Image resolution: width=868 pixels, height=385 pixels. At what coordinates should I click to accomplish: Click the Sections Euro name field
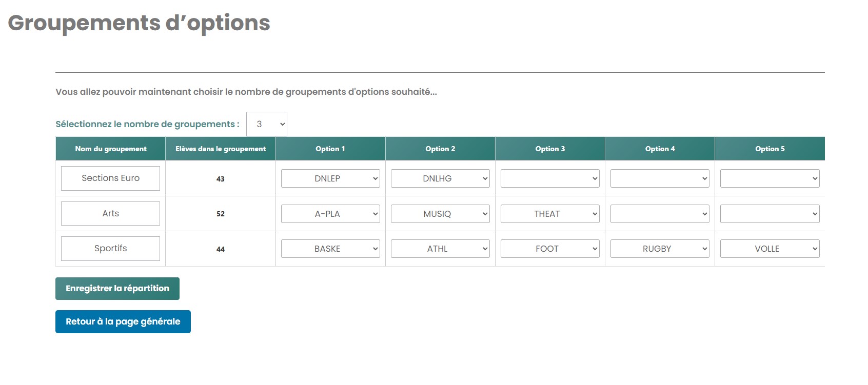click(x=110, y=178)
